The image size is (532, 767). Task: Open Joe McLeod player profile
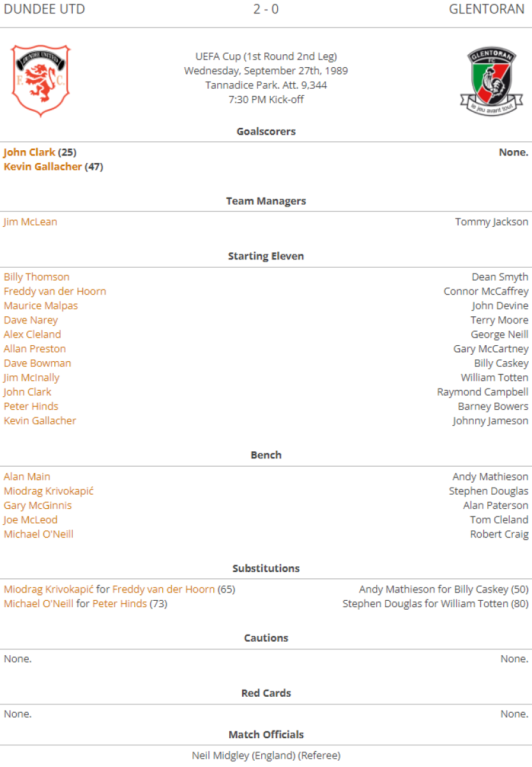[x=31, y=520]
